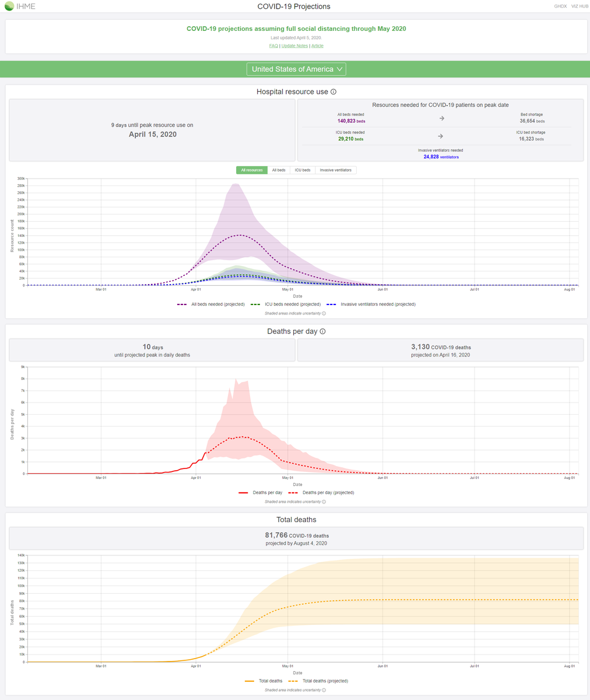This screenshot has width=590, height=700.
Task: Click the Last updated April 5, 2020 text
Action: pos(296,37)
